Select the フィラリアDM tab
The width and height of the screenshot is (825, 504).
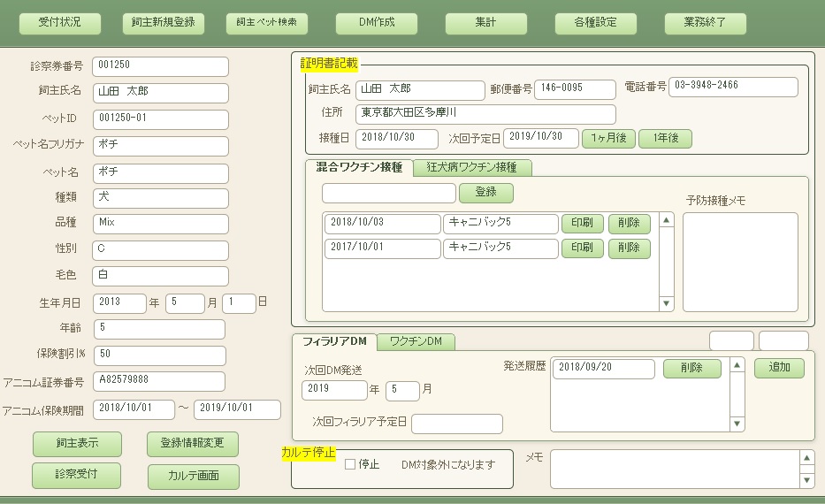click(x=334, y=341)
